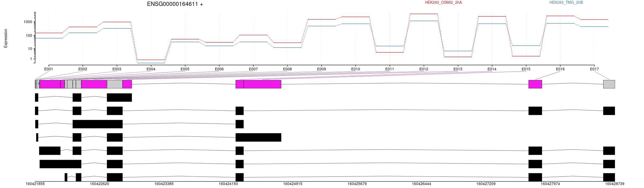Click the blue expression line at E013 trough
The height and width of the screenshot is (188, 644).
click(x=458, y=51)
